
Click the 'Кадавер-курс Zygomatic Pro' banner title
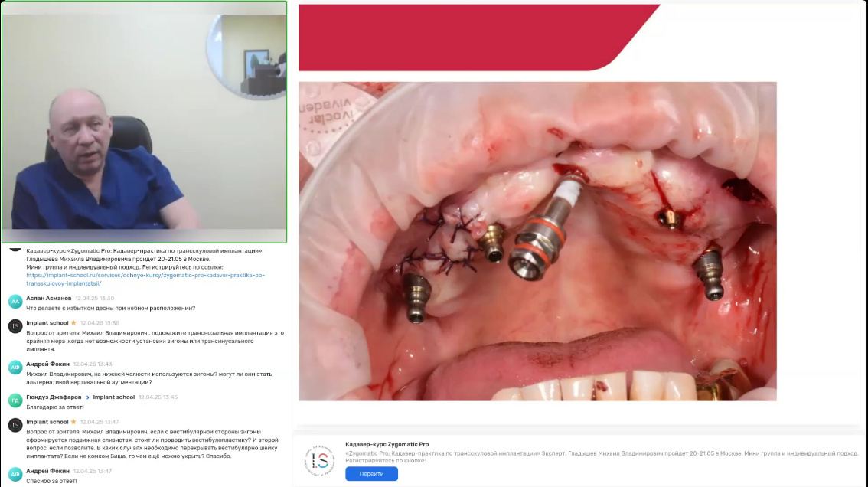387,444
